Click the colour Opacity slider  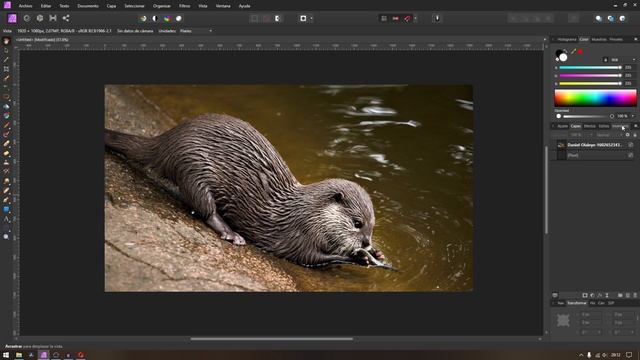pyautogui.click(x=586, y=116)
